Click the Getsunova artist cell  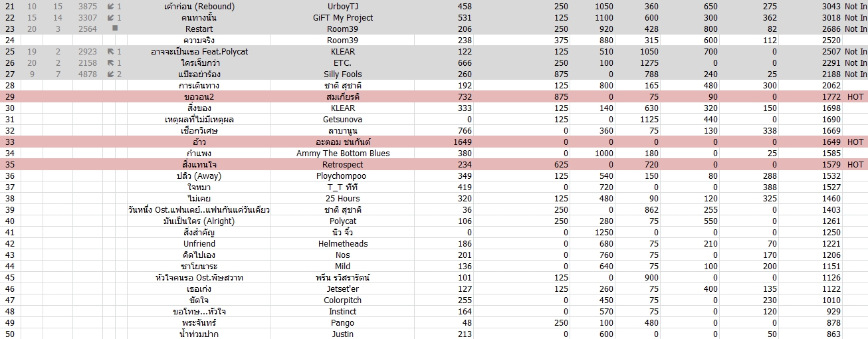342,119
